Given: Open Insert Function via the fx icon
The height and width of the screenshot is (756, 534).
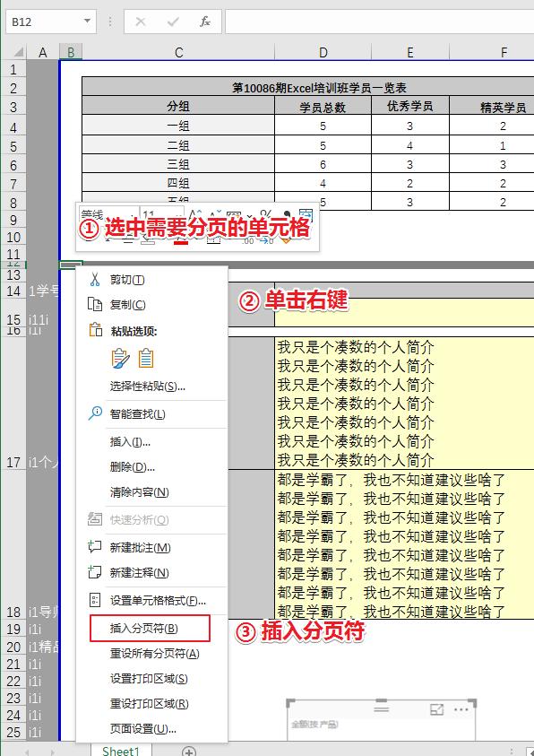Looking at the screenshot, I should pyautogui.click(x=205, y=22).
